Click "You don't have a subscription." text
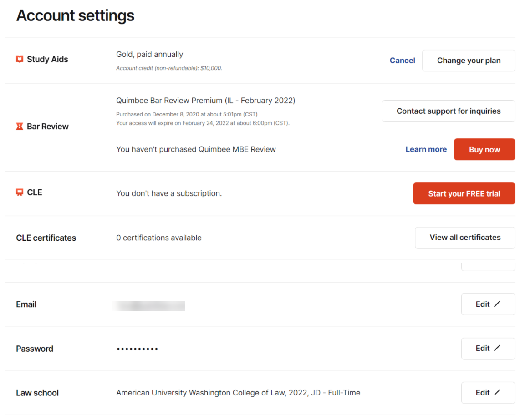Screen dimensions: 520x420 tap(169, 193)
